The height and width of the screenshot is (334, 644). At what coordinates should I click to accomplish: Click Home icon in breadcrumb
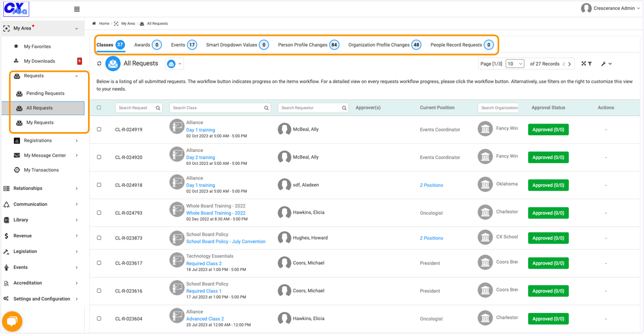(94, 24)
